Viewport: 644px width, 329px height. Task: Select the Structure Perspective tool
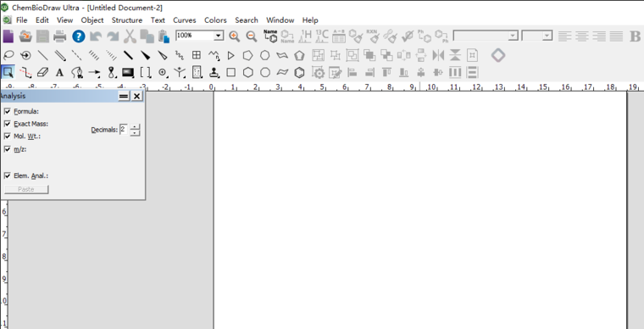tap(25, 55)
